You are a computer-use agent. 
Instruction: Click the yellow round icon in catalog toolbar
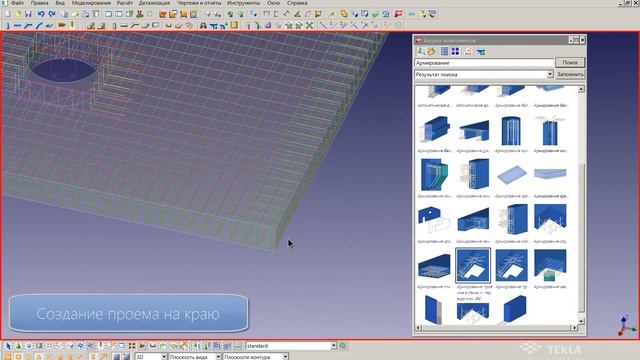[x=431, y=51]
